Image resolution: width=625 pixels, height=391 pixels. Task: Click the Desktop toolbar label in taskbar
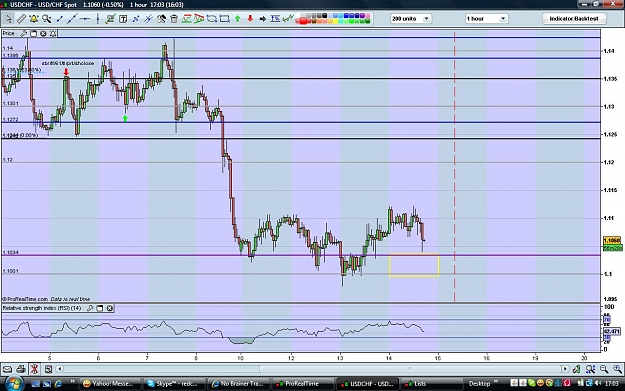click(x=479, y=383)
